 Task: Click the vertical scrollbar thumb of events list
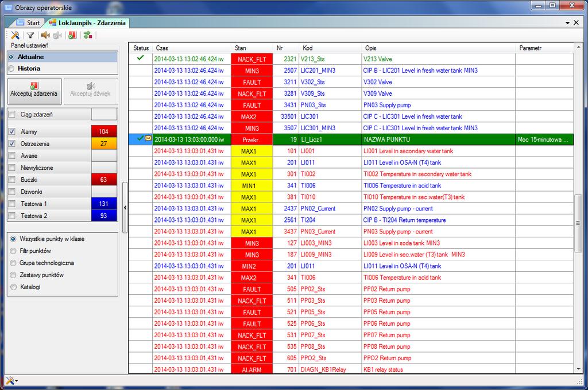tap(579, 223)
